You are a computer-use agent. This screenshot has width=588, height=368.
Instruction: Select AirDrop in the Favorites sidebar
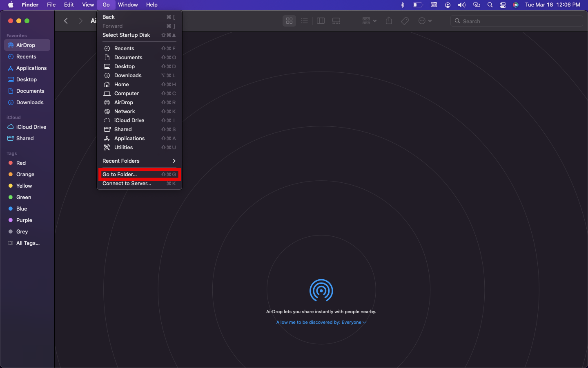tap(27, 45)
